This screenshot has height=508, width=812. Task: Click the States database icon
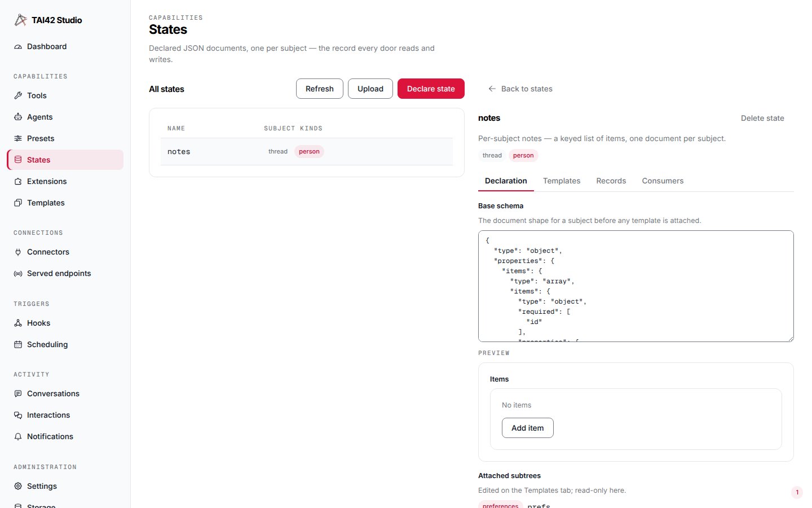[x=18, y=160]
